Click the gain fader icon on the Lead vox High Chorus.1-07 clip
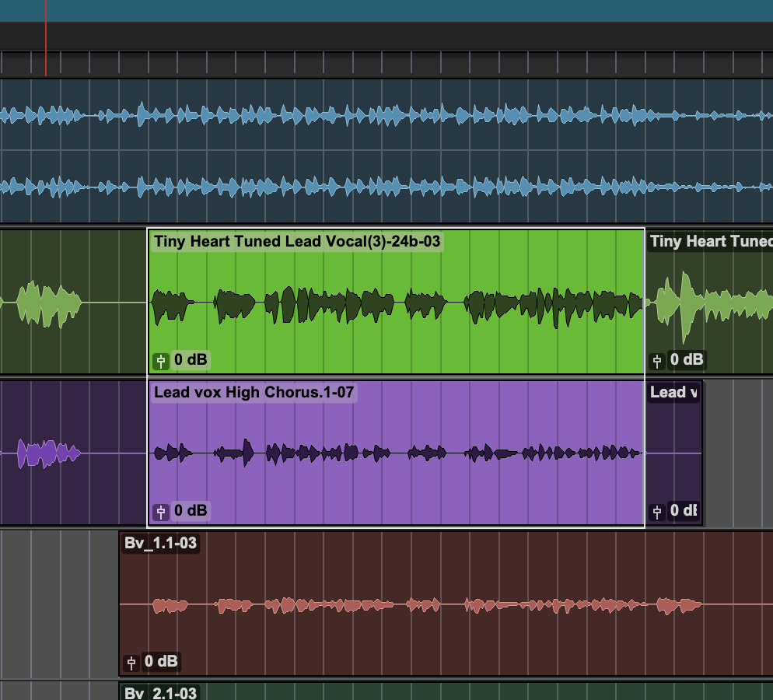773x700 pixels. 161,511
